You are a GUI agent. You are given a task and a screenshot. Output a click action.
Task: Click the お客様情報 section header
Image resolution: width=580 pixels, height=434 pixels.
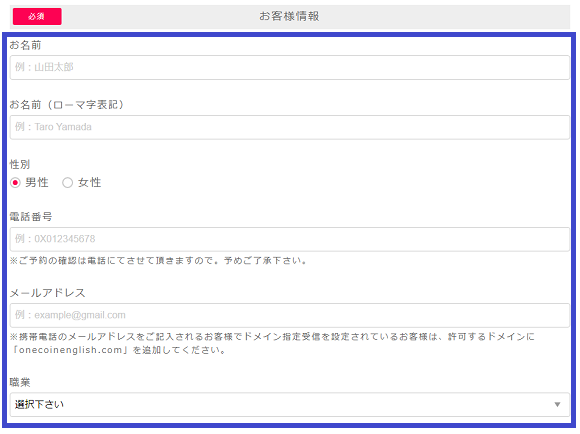click(289, 16)
